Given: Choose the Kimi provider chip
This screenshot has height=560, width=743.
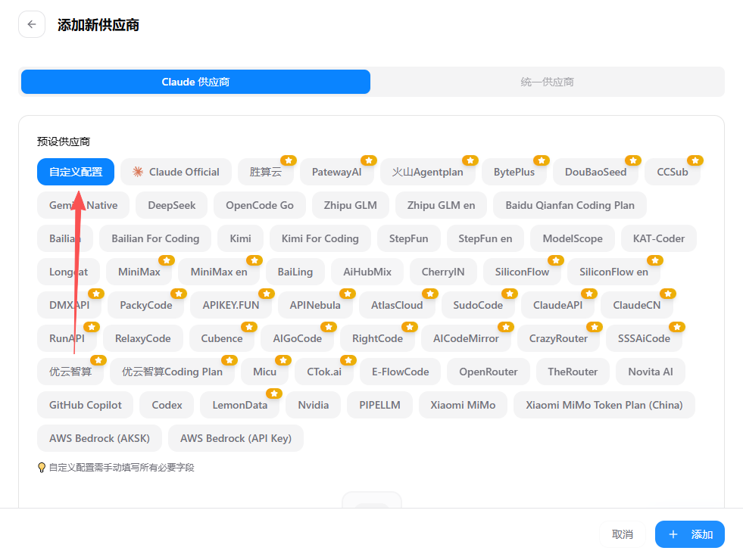Looking at the screenshot, I should (241, 238).
